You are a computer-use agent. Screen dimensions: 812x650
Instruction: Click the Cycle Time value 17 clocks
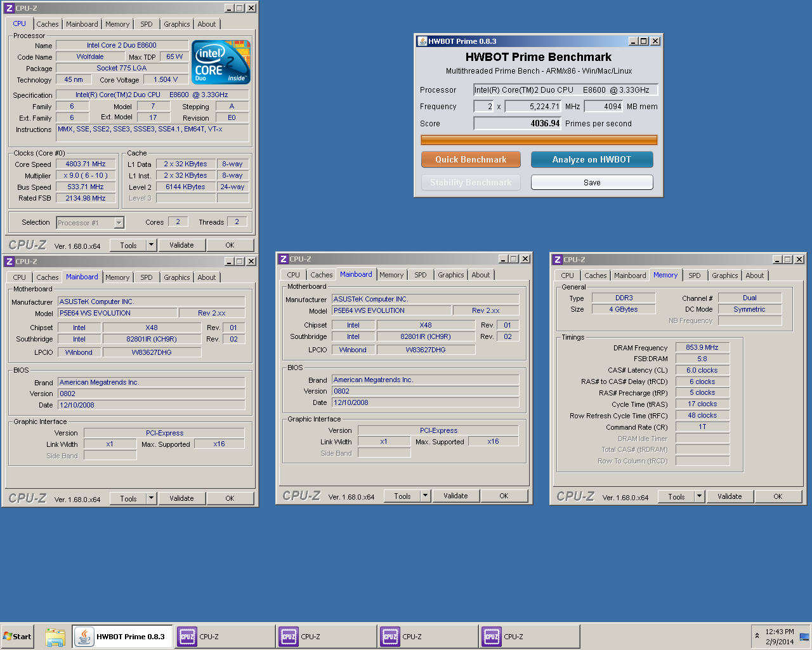click(702, 404)
